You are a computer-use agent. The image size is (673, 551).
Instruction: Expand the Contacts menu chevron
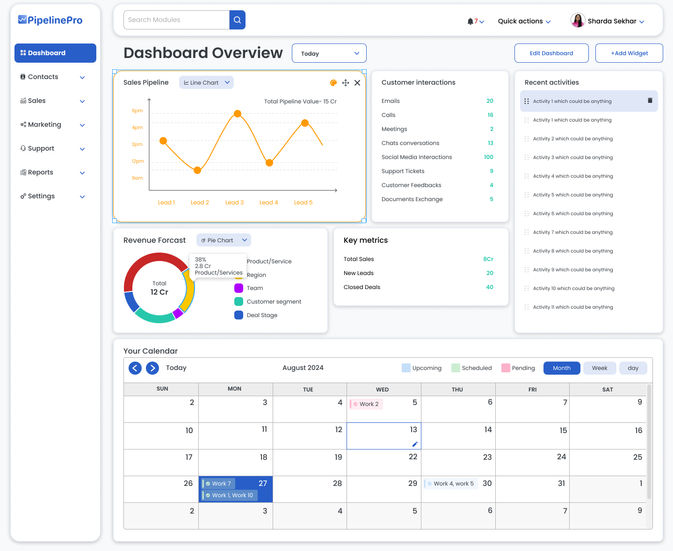(82, 77)
